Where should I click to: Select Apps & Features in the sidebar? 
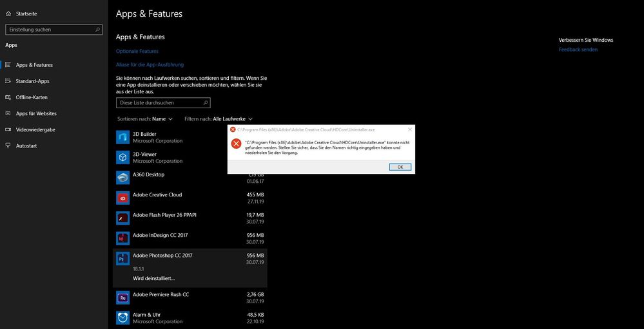54,65
